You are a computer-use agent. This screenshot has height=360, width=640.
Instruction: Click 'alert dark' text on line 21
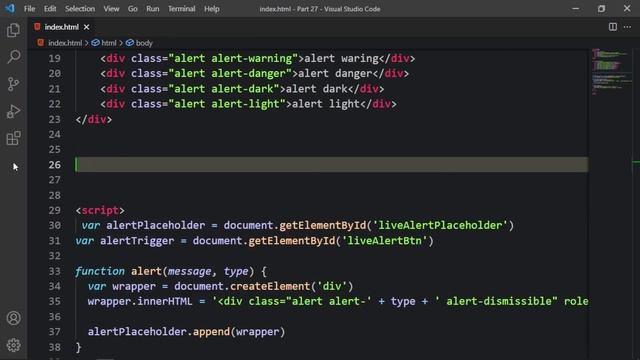[x=316, y=89]
